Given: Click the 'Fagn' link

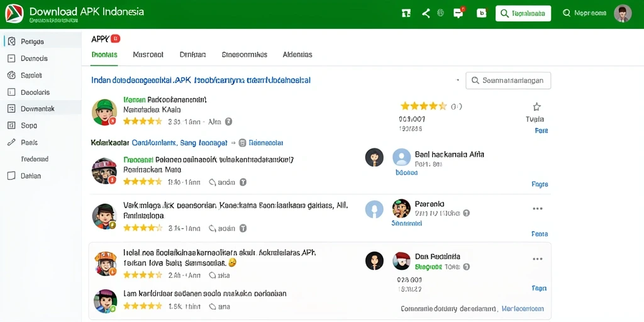Looking at the screenshot, I should [x=539, y=288].
